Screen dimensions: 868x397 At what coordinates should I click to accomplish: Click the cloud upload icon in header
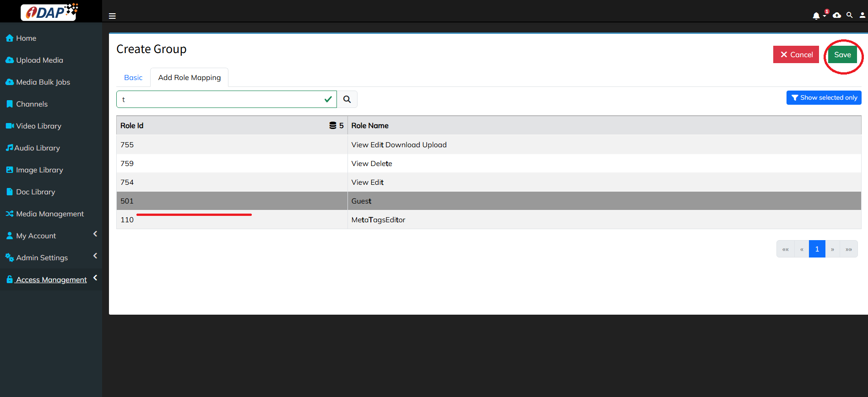tap(837, 16)
